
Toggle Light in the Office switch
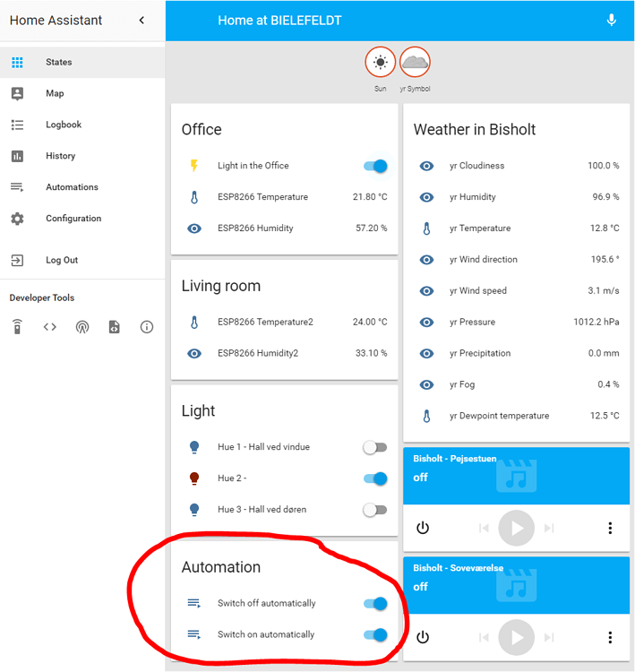pyautogui.click(x=375, y=166)
